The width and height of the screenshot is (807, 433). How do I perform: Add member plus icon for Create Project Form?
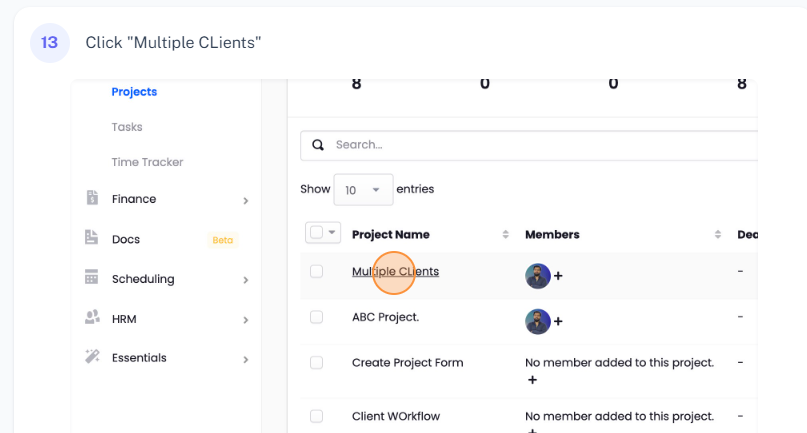[532, 380]
